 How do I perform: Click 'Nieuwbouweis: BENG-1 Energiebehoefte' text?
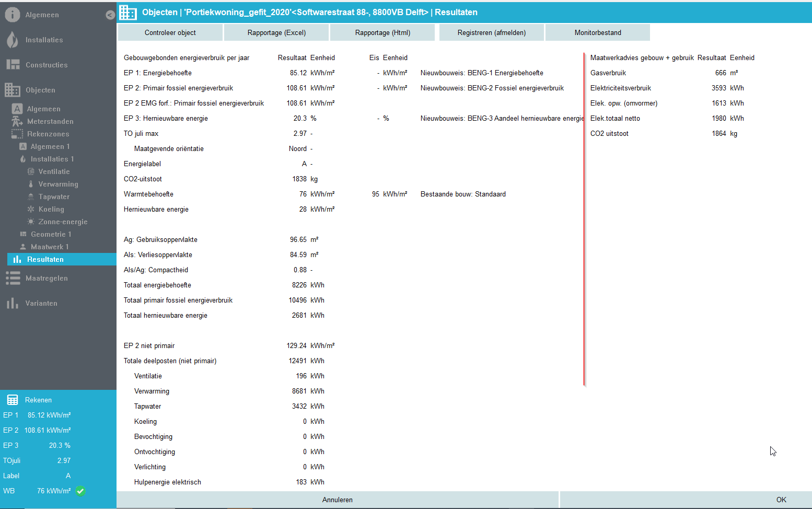482,73
